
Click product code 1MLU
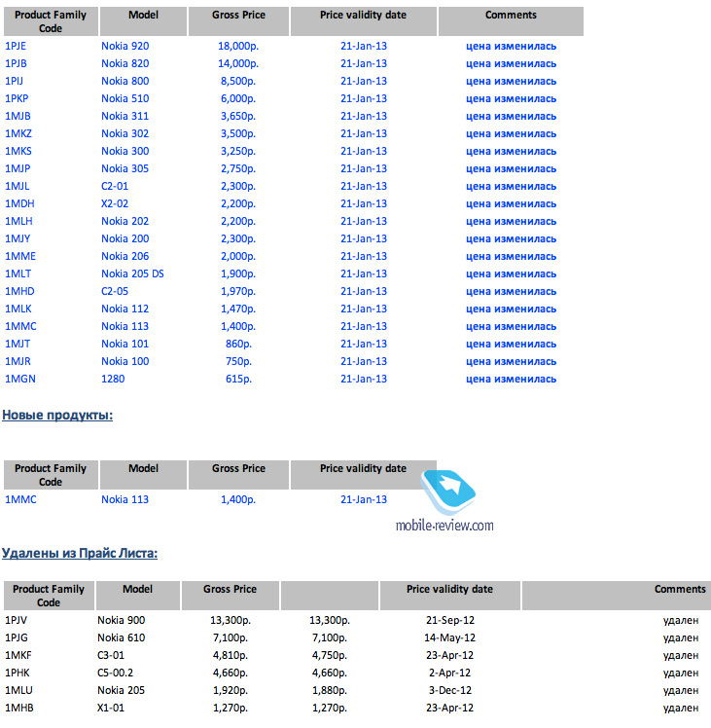pyautogui.click(x=18, y=690)
